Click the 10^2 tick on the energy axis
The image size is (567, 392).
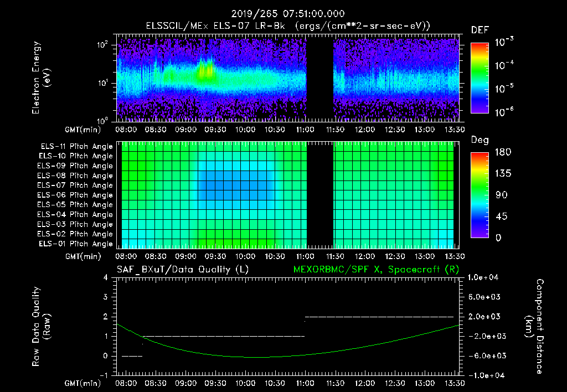102,44
